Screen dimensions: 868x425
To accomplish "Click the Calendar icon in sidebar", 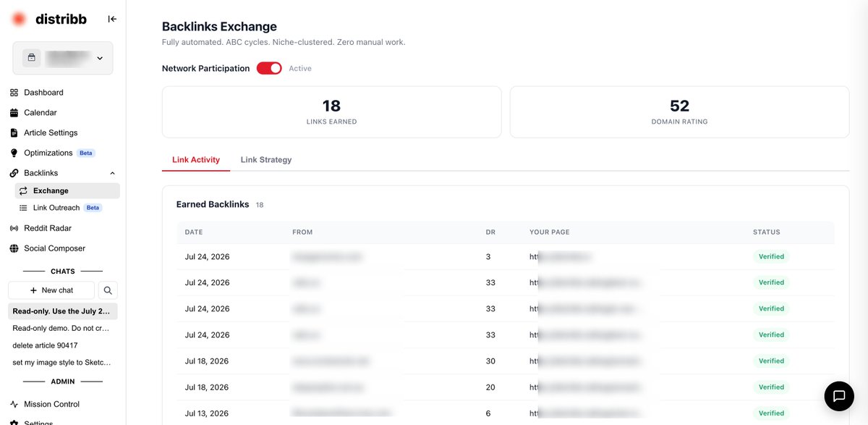I will pos(14,113).
